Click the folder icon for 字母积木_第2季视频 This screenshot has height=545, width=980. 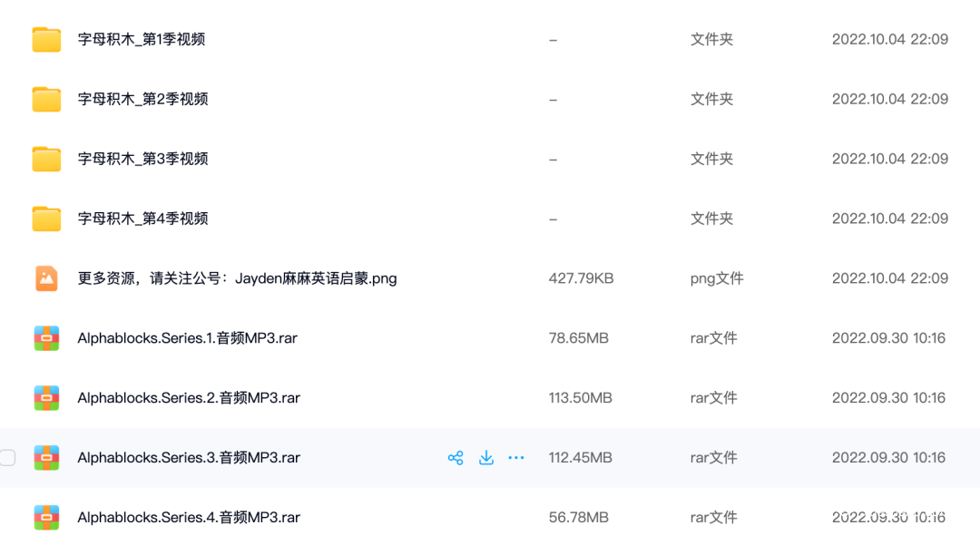click(46, 100)
